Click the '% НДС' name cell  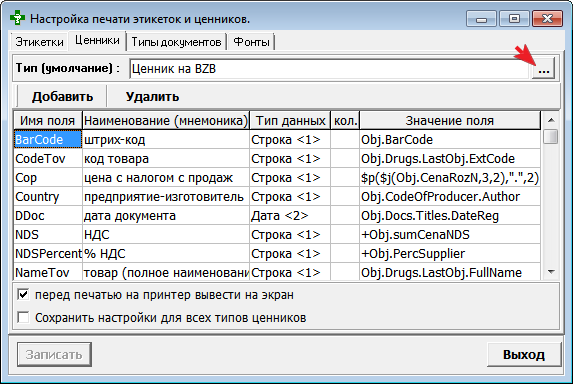pyautogui.click(x=166, y=254)
